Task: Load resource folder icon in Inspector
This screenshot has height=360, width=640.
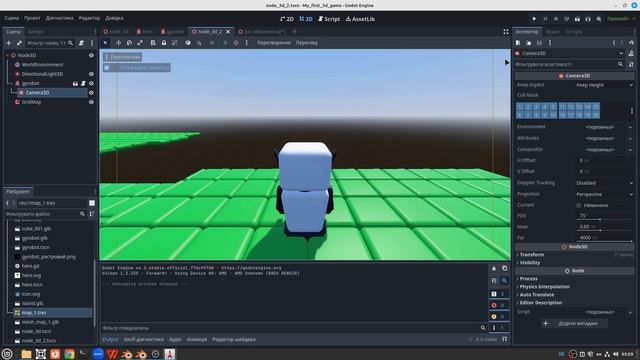Action: [x=528, y=42]
